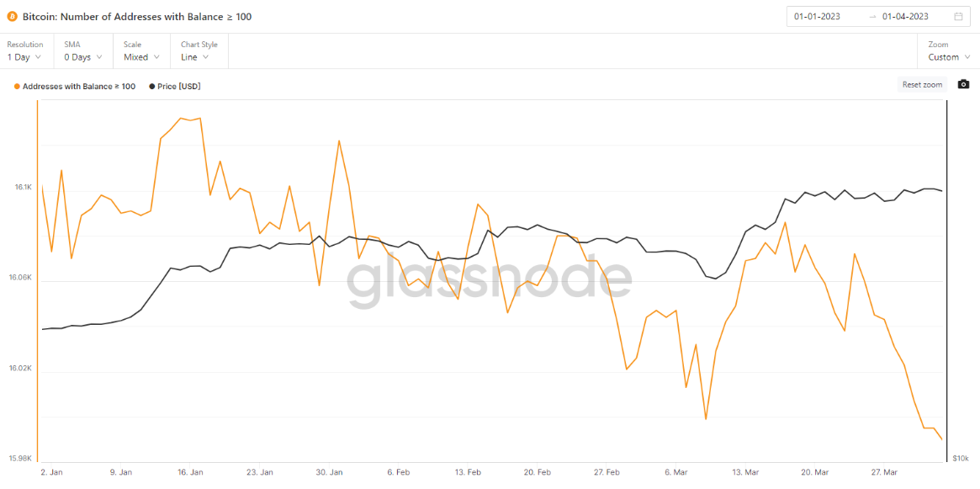The width and height of the screenshot is (980, 489).
Task: Toggle the black Price [USD] legend dot
Action: click(x=152, y=87)
